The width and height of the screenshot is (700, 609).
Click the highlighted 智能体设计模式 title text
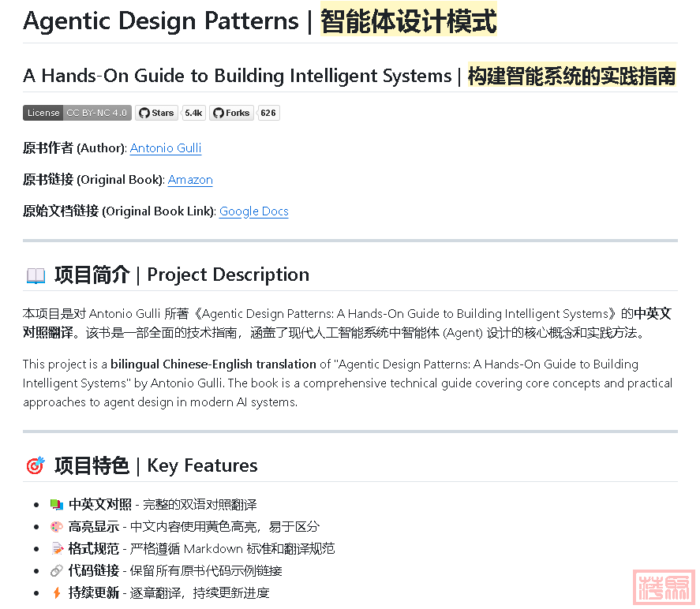(x=408, y=21)
